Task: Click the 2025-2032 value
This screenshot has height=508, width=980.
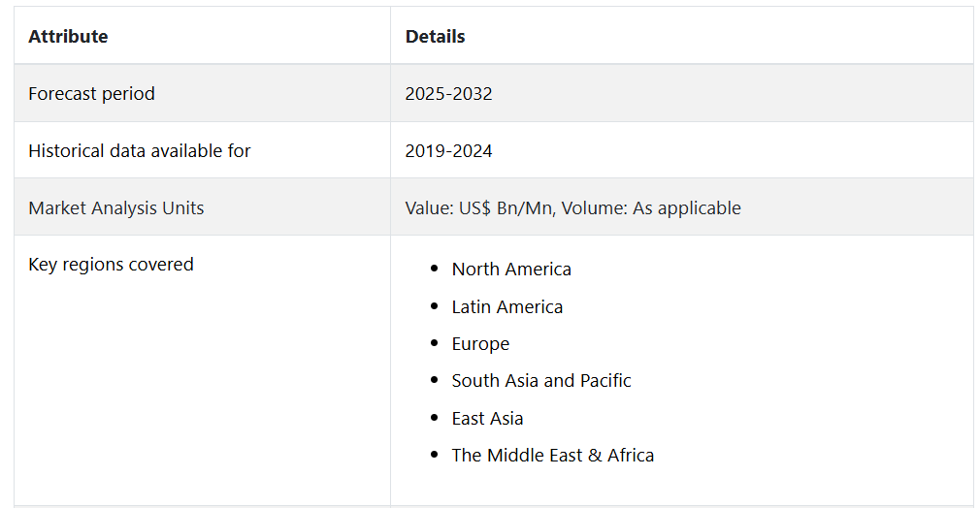Action: pyautogui.click(x=448, y=94)
